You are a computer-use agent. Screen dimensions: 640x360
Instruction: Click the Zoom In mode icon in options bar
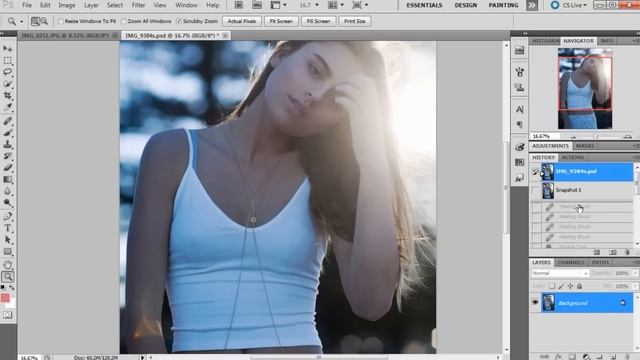tap(35, 21)
